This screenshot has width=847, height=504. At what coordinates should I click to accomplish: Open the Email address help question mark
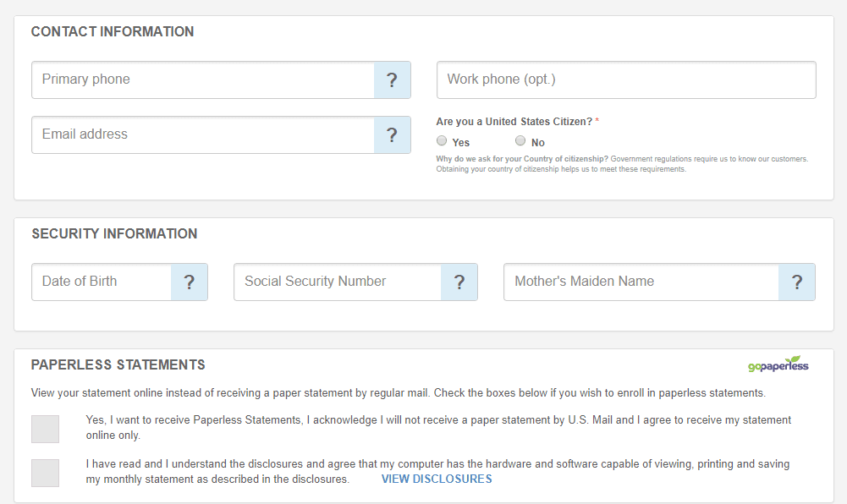click(x=392, y=135)
